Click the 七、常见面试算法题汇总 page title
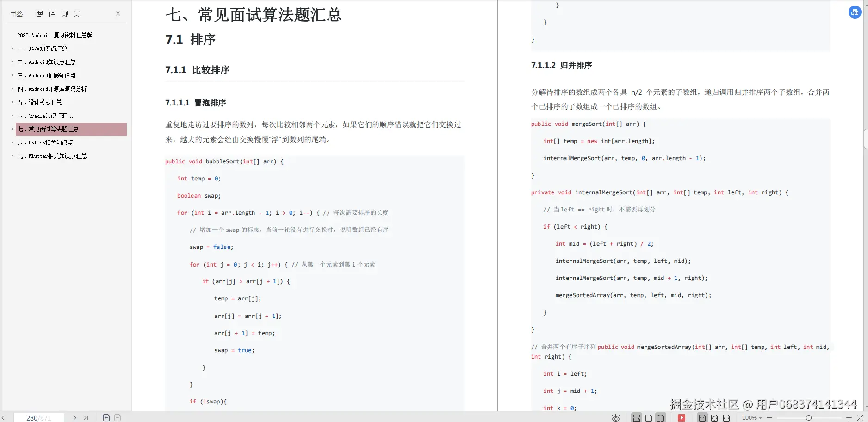The width and height of the screenshot is (868, 422). 253,14
